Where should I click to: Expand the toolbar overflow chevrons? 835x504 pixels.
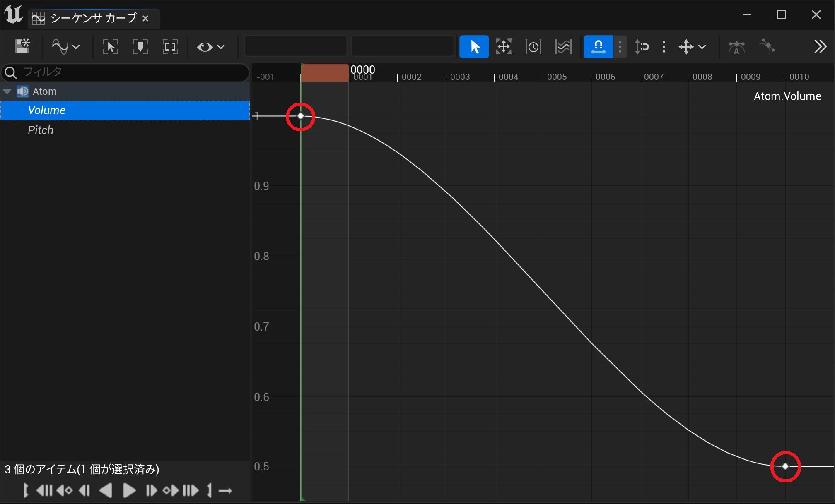click(820, 46)
